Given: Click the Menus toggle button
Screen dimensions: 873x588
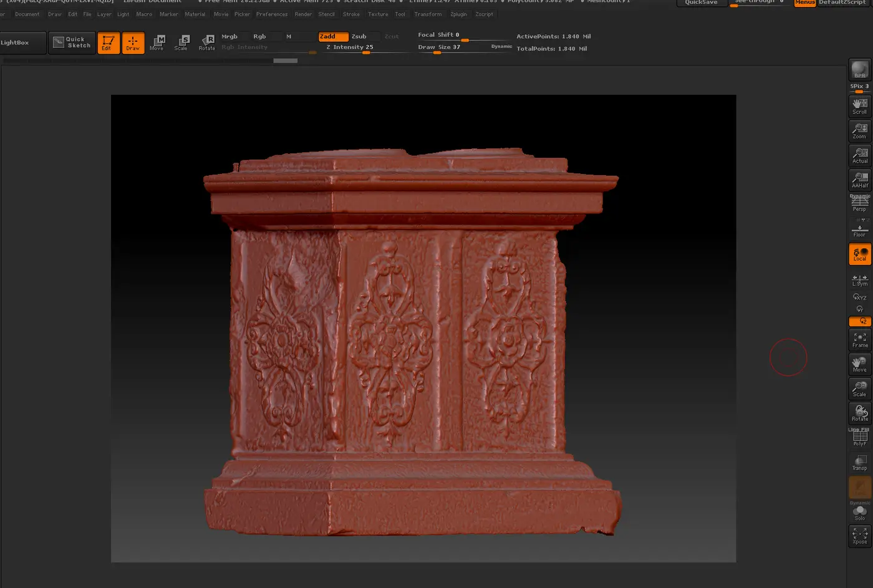Looking at the screenshot, I should [x=804, y=2].
